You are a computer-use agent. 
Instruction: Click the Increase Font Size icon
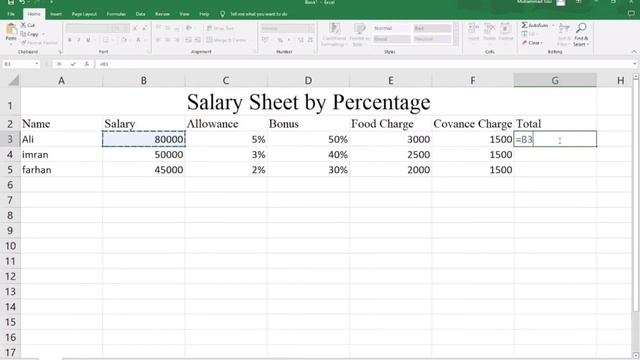click(136, 28)
